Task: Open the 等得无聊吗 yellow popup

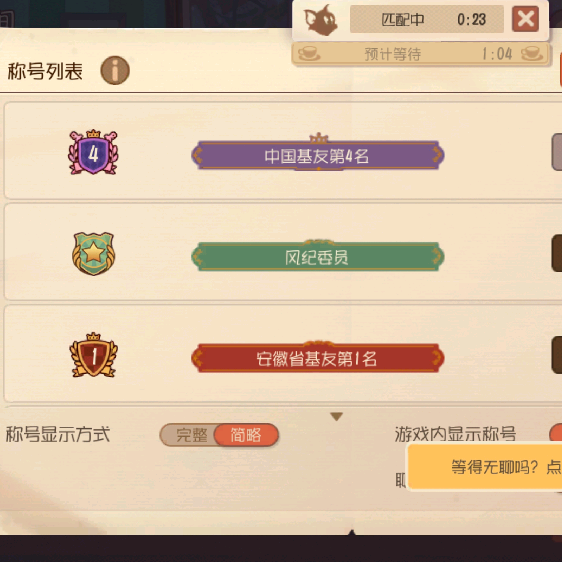Action: coord(485,467)
